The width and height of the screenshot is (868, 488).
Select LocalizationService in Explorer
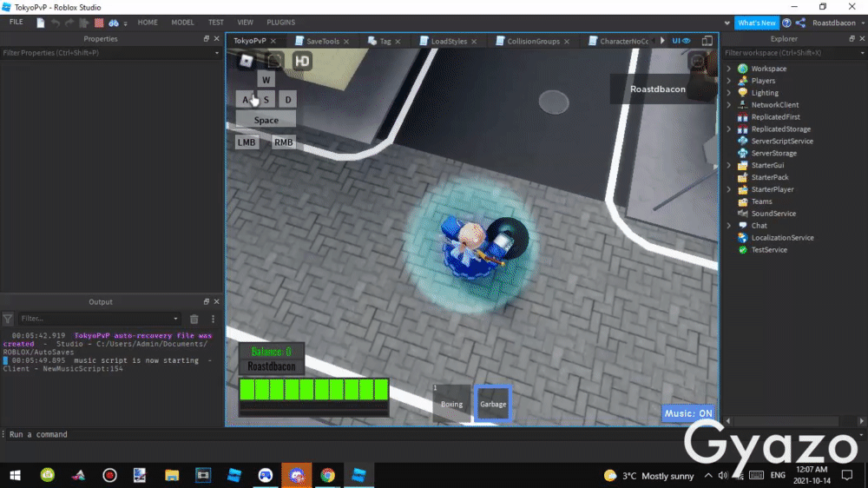click(782, 238)
